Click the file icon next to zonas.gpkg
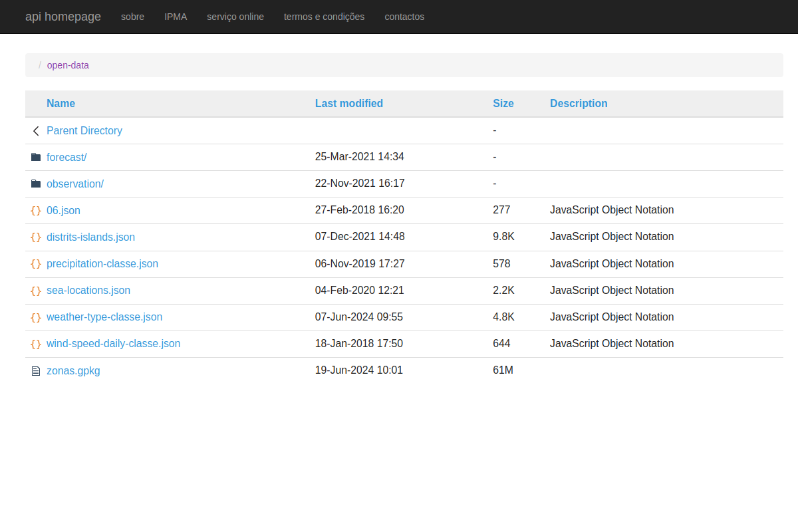The width and height of the screenshot is (798, 532). point(36,371)
